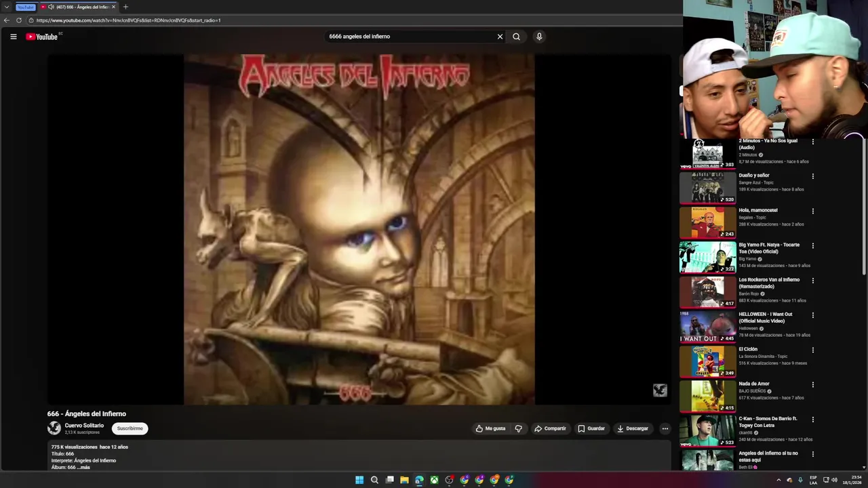Viewport: 868px width, 488px height.
Task: Share the video via Compartir
Action: tap(550, 428)
